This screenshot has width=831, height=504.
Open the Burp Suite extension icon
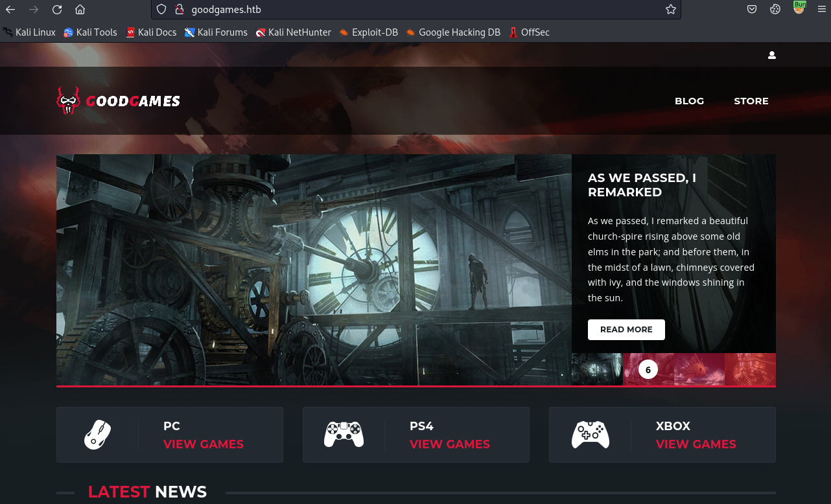point(799,9)
